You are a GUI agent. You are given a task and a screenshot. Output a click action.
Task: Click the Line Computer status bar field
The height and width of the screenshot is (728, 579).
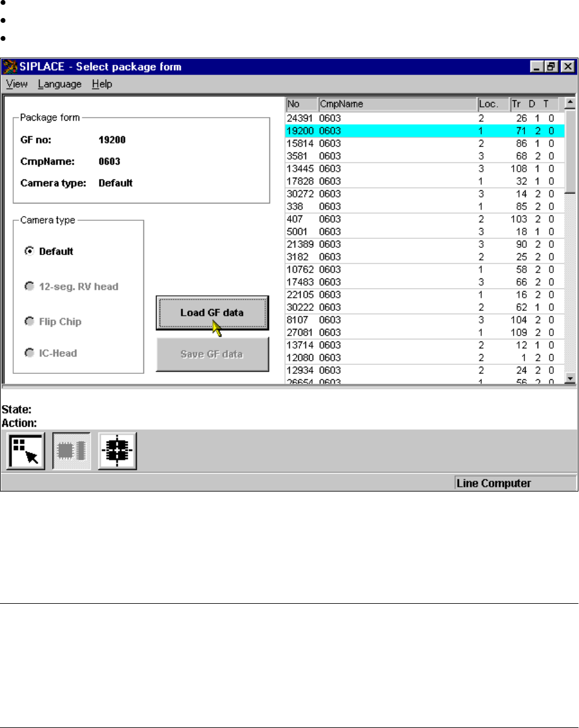click(x=515, y=483)
